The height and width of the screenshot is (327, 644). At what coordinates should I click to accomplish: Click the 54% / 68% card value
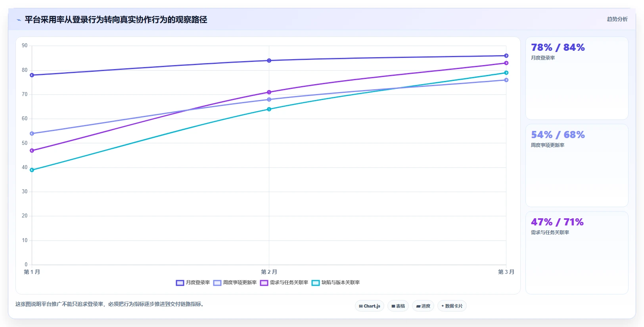[558, 135]
